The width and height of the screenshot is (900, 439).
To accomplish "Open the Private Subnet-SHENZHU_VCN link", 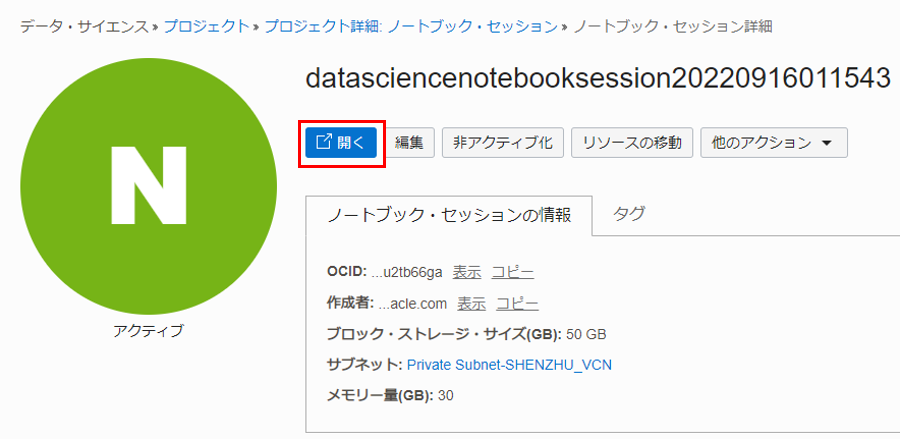I will tap(509, 365).
